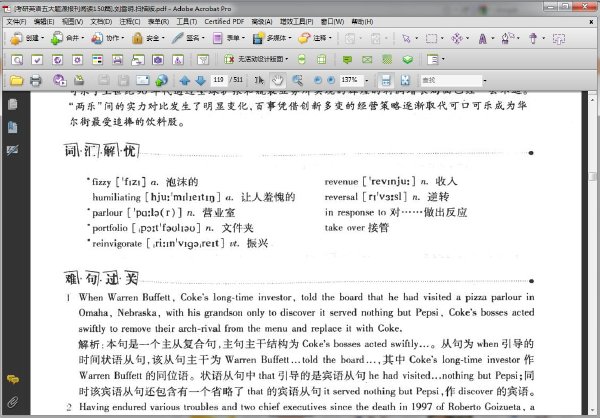Click the color bars window icon
This screenshot has width=600, height=418.
coord(98,59)
